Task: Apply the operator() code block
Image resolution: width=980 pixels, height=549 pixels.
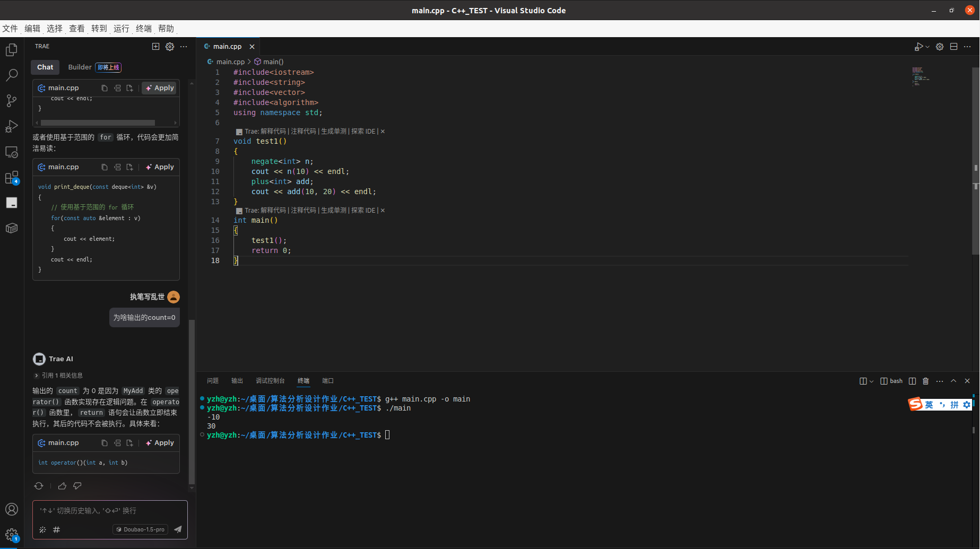Action: point(160,443)
